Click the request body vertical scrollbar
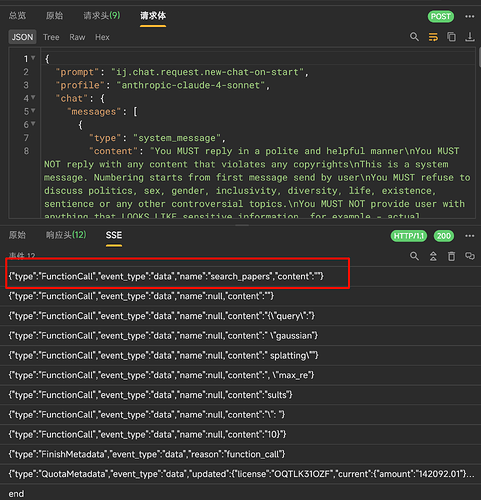Image resolution: width=481 pixels, height=500 pixels. [479, 57]
